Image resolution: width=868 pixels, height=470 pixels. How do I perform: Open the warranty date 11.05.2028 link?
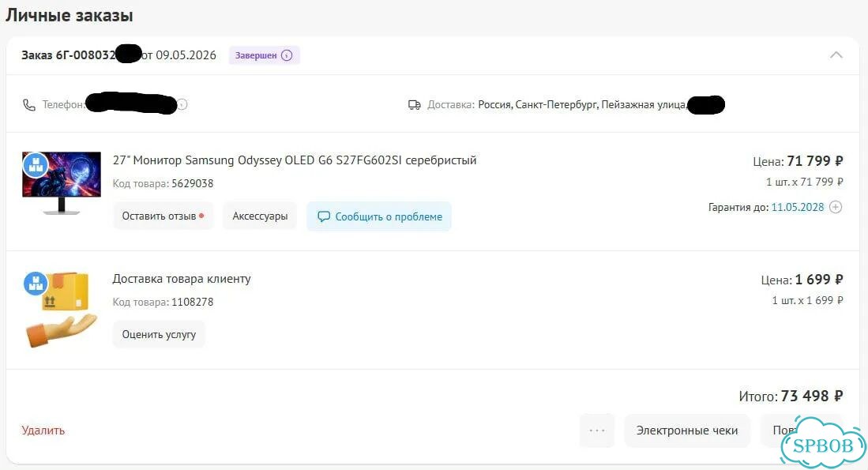(x=797, y=207)
